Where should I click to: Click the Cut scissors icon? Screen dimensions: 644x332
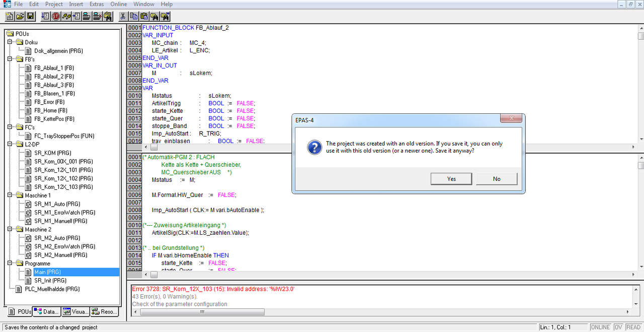pos(122,16)
